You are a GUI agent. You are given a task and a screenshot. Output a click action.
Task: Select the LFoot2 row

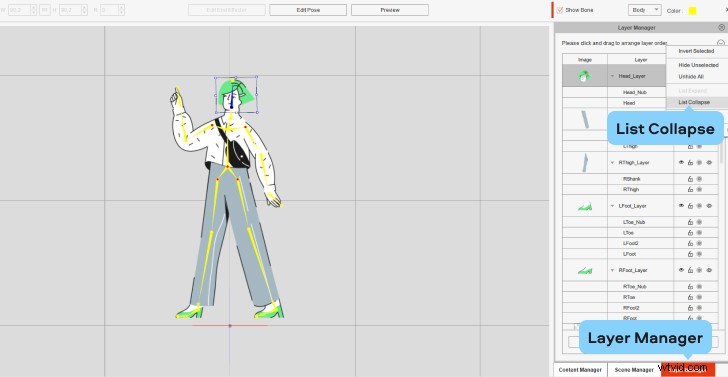631,243
